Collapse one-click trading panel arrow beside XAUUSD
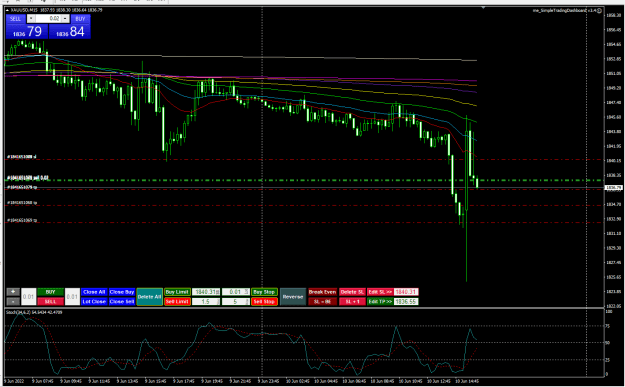Viewport: 625px width, 387px height. point(8,10)
